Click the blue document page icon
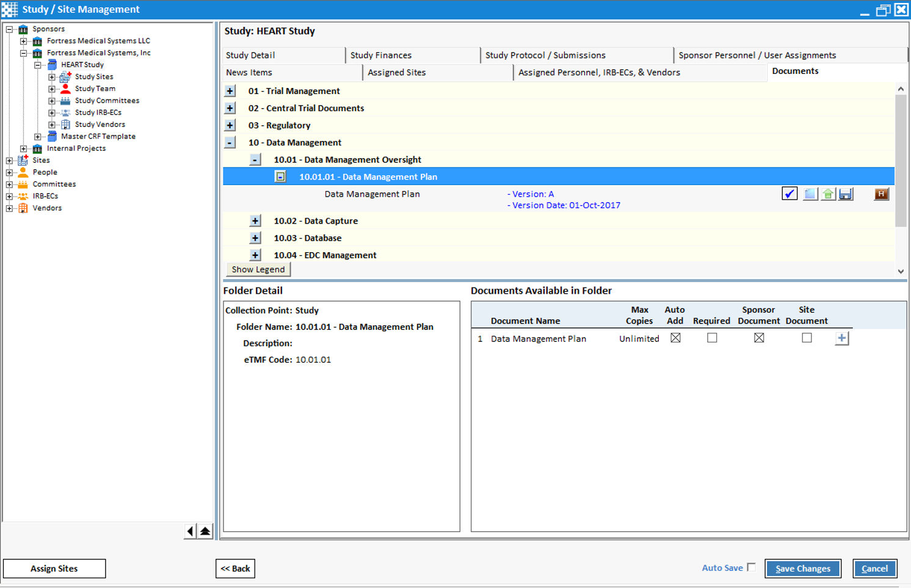911x588 pixels. point(810,194)
